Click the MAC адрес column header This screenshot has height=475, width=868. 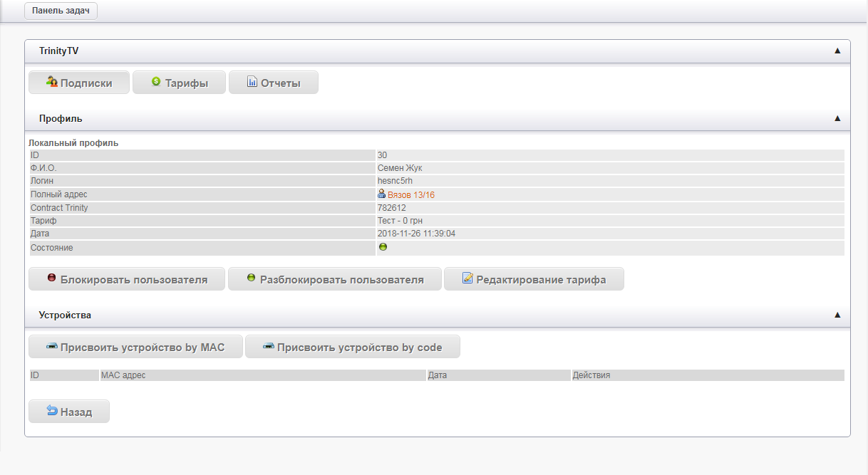pos(123,375)
